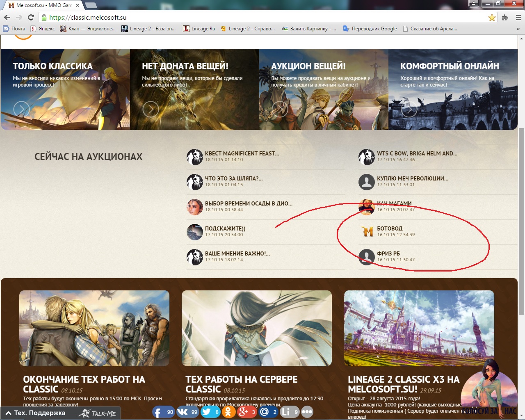Image resolution: width=525 pixels, height=420 pixels.
Task: Open the КВЕСТ MAGNIFICENT FEAST... topic
Action: point(242,153)
